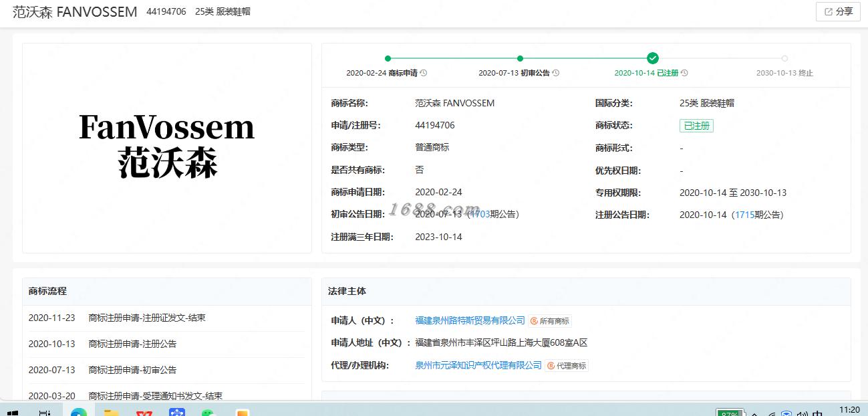This screenshot has width=868, height=416.
Task: Select the 2020-11-23 注册证发文 process row
Action: point(166,318)
